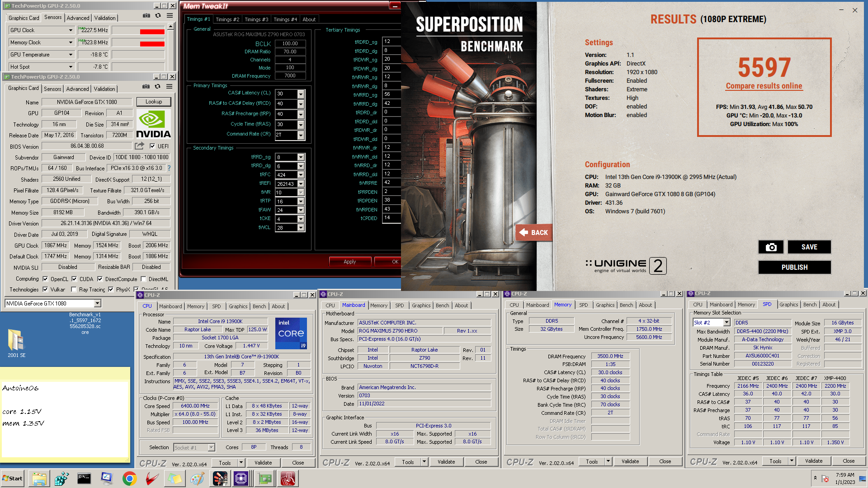Open the About tab in Mem TweakIt

309,19
